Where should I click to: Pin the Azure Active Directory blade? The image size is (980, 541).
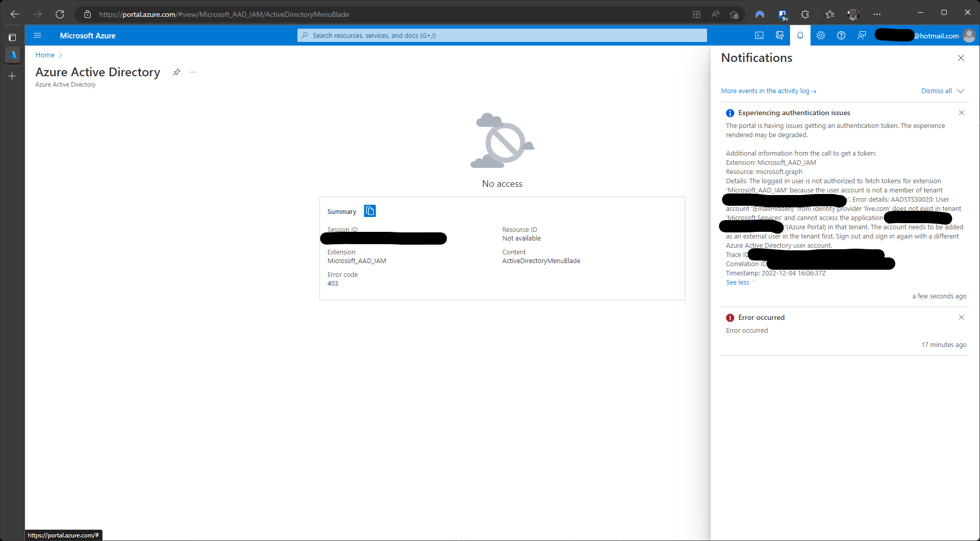coord(177,72)
